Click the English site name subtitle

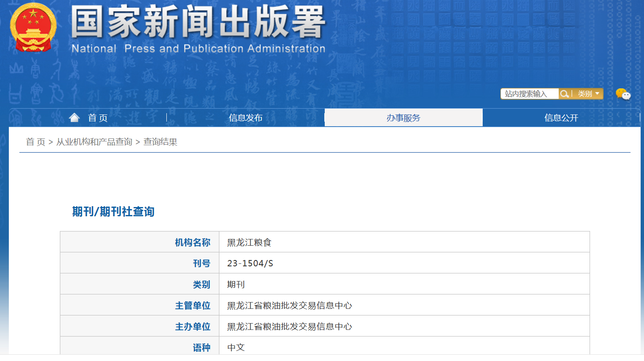tap(198, 49)
